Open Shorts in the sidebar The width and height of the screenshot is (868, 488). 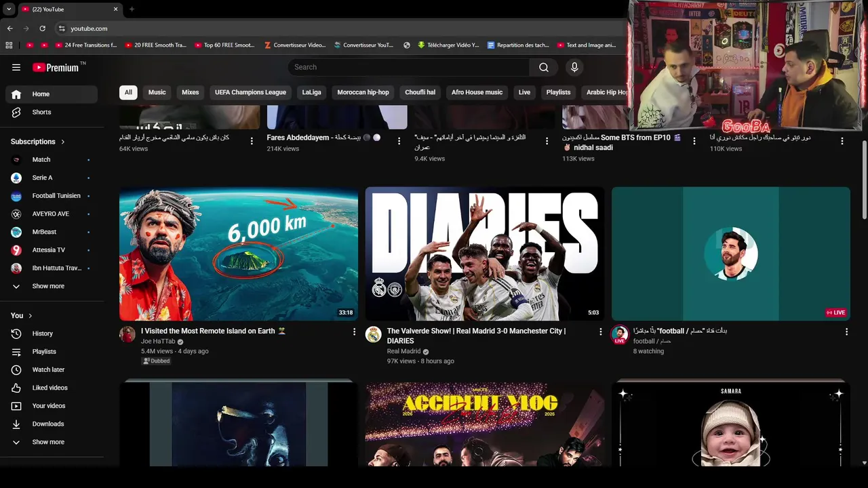point(52,112)
